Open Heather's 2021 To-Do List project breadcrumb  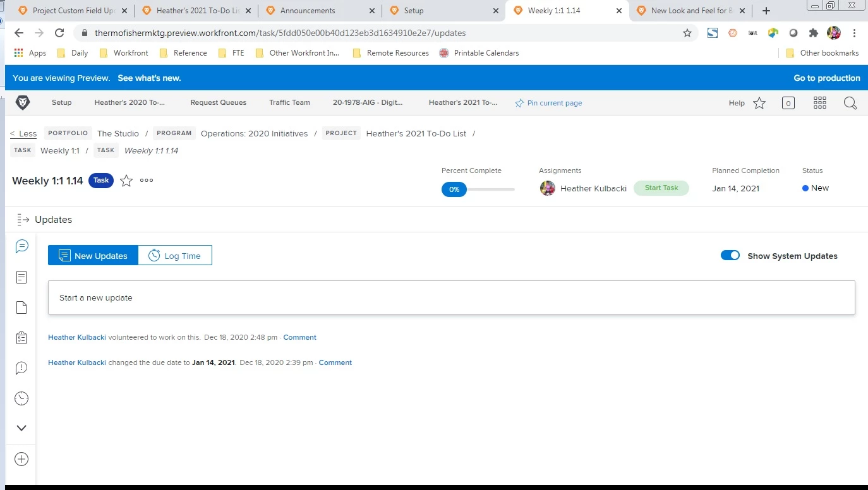(416, 133)
